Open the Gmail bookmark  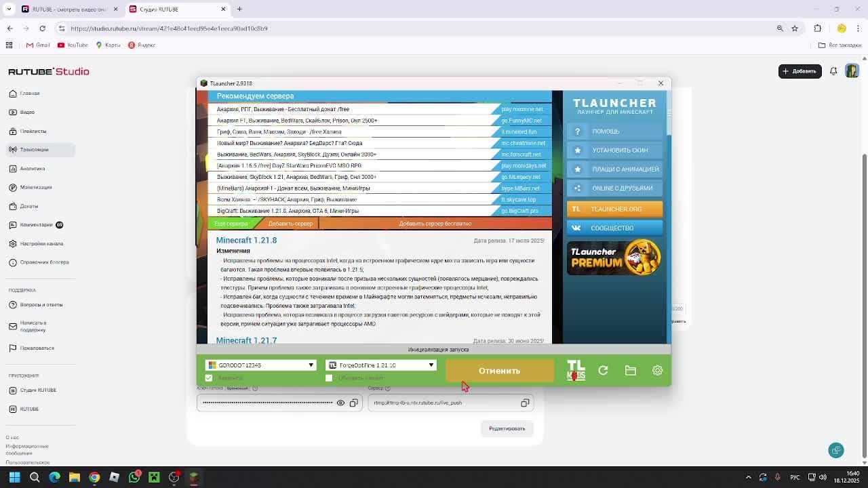[x=38, y=45]
